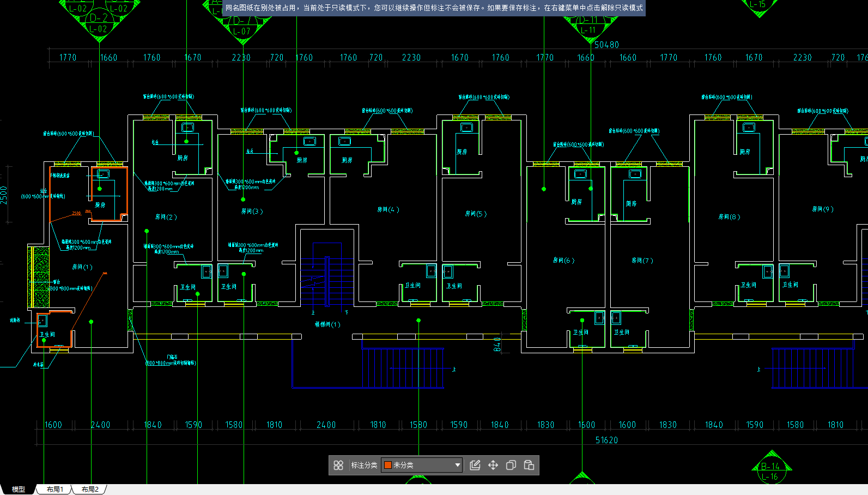Click the 楼梯间(1) stairwell label
Image resolution: width=868 pixels, height=495 pixels.
(x=327, y=324)
